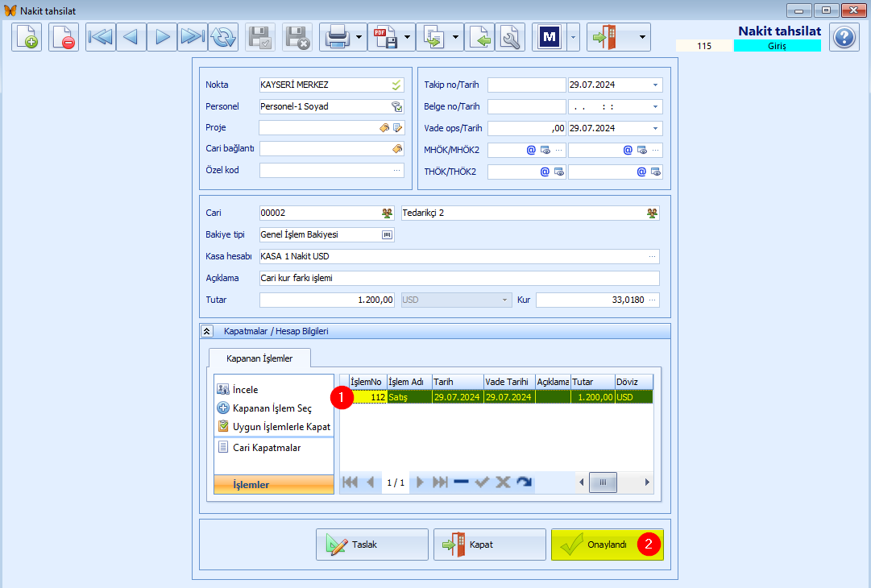The width and height of the screenshot is (871, 588).
Task: Open the Vade tarih date dropdown
Action: pyautogui.click(x=656, y=128)
